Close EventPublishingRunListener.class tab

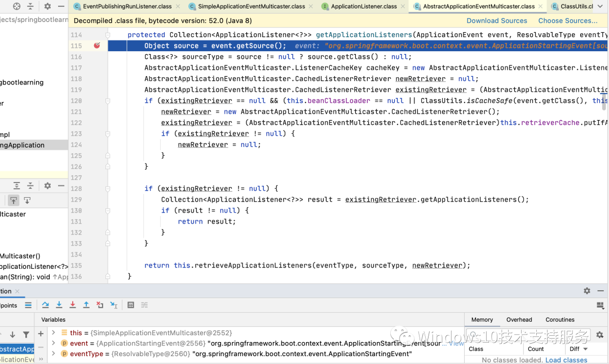coord(178,6)
